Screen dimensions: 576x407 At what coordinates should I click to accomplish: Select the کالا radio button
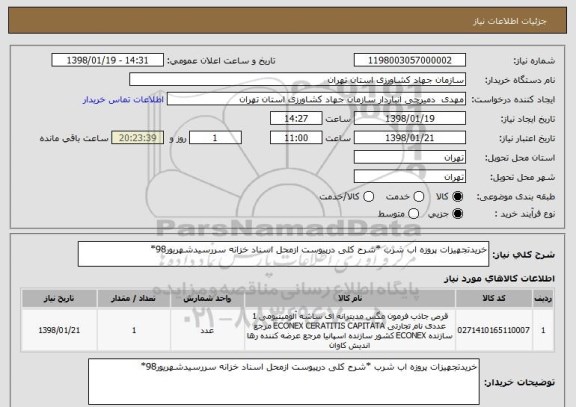point(458,197)
